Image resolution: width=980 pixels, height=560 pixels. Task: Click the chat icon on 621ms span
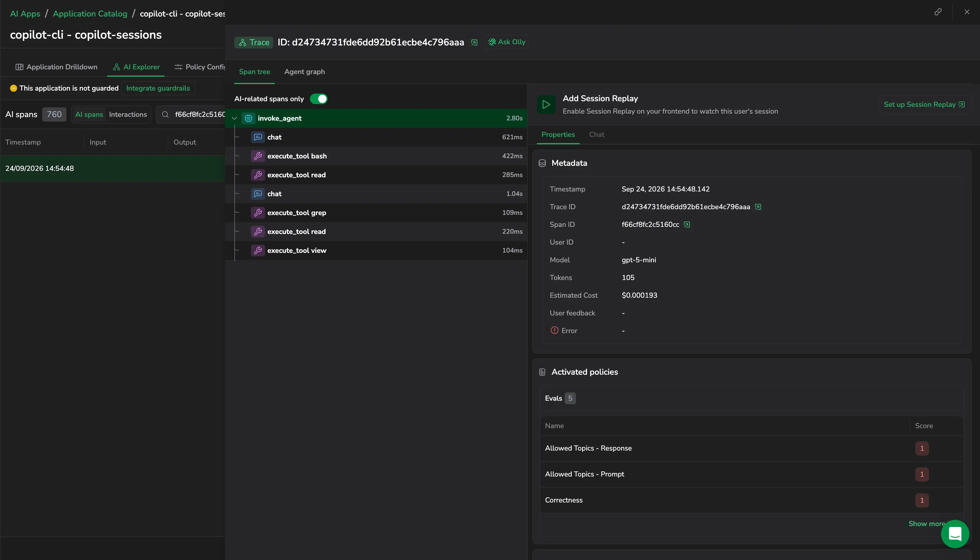[x=258, y=137]
